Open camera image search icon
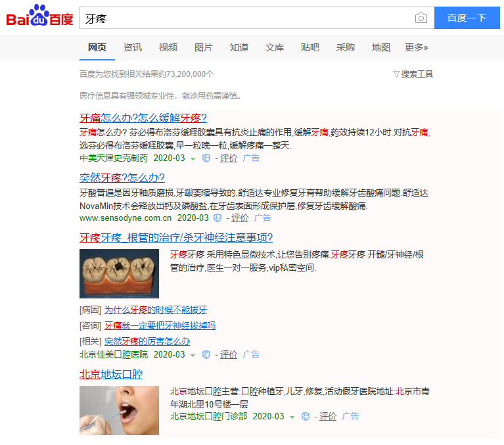The height and width of the screenshot is (445, 504). [x=421, y=18]
